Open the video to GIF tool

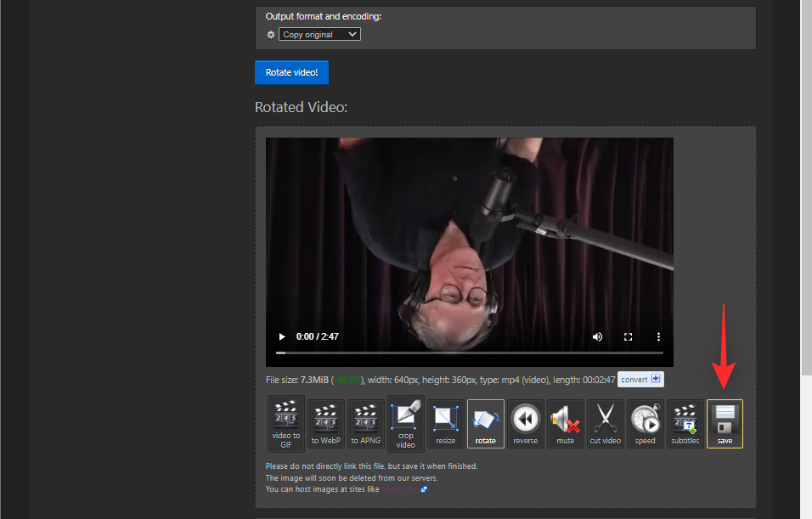point(286,424)
